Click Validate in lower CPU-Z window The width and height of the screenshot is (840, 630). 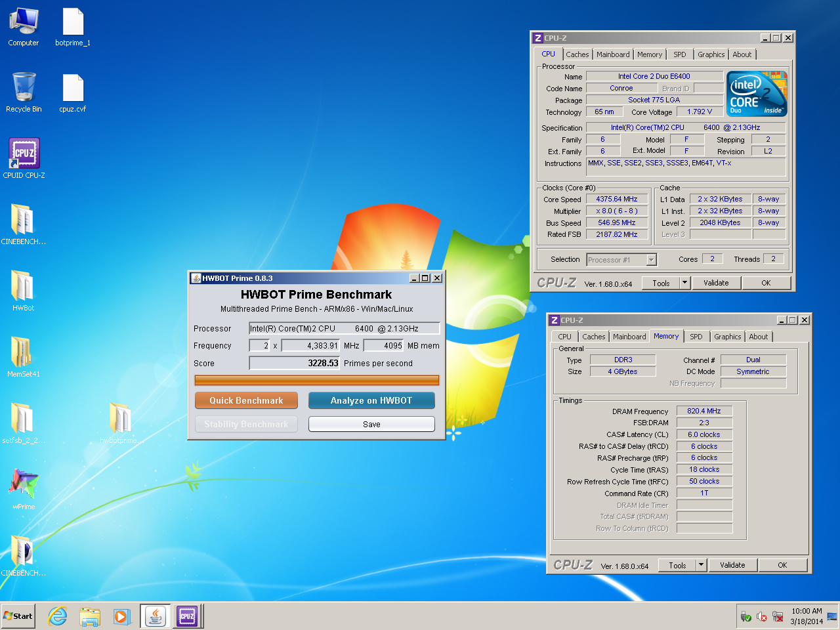pos(732,565)
